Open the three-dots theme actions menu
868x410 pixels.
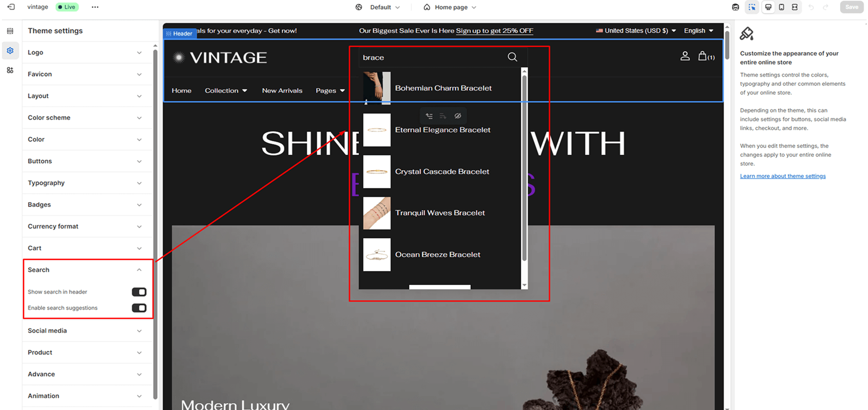click(x=95, y=7)
